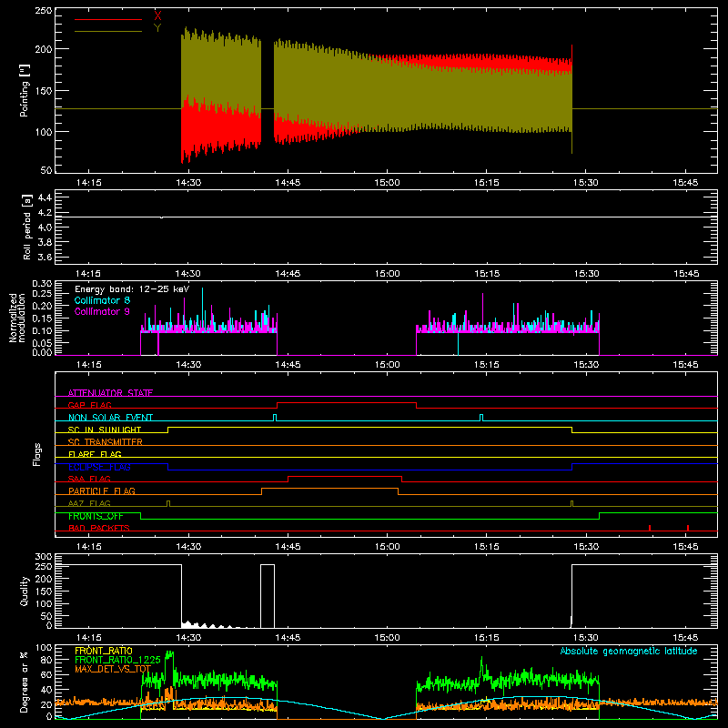
Task: Click the FLARE_FLAG label
Action: 95,454
